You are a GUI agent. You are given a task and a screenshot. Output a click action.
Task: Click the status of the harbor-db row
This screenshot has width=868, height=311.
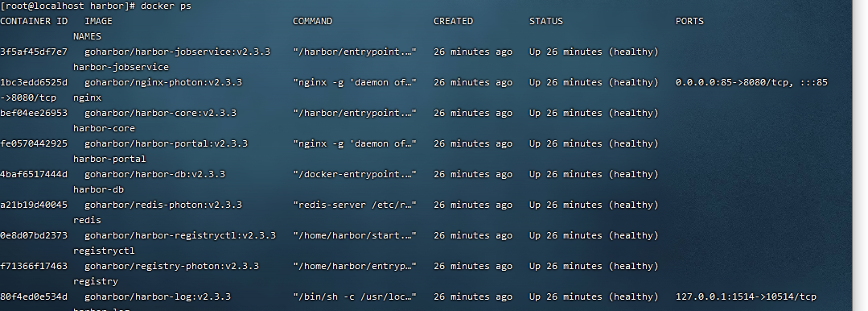[x=594, y=174]
